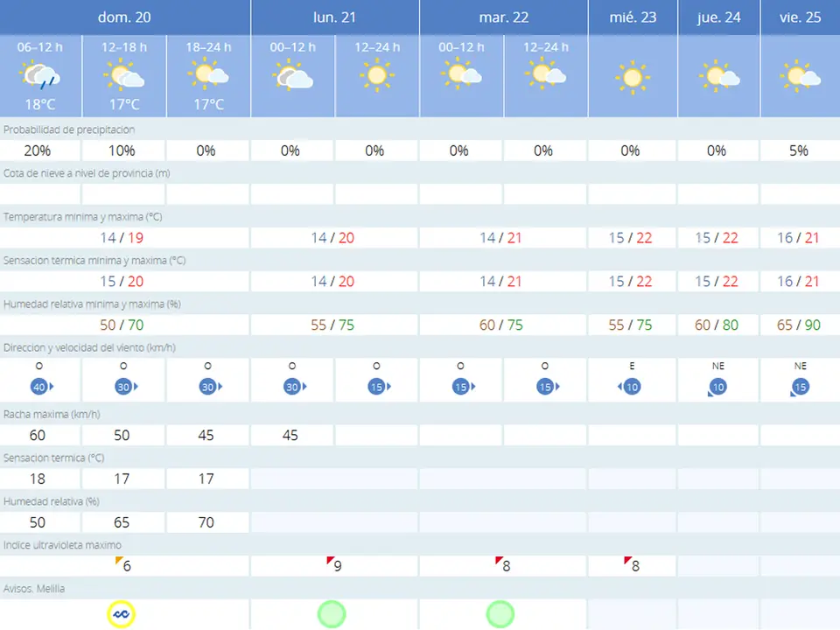840x630 pixels.
Task: Select the 'Cota de nieve a nivel de provincia' label
Action: coord(87,173)
